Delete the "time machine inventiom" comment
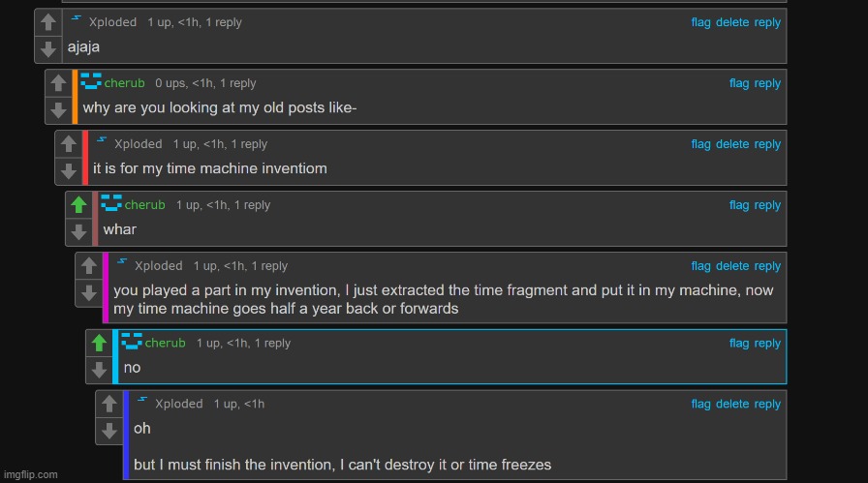The width and height of the screenshot is (868, 483). tap(731, 144)
